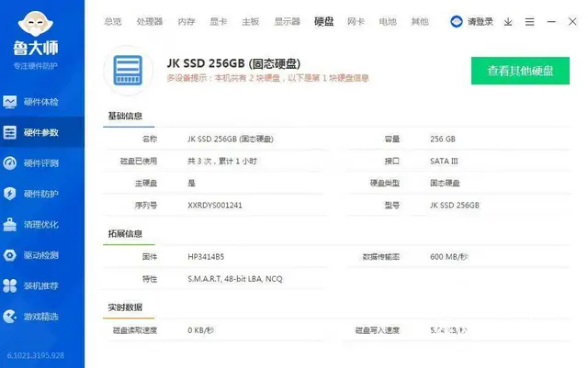The width and height of the screenshot is (588, 368).
Task: Select 硬件参数 sidebar item
Action: click(x=42, y=132)
